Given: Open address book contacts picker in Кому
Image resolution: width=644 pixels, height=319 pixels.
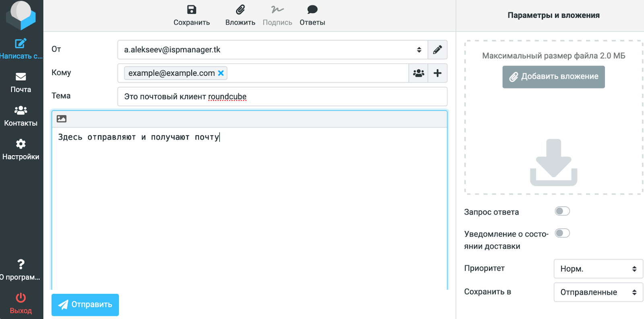Looking at the screenshot, I should (x=419, y=73).
